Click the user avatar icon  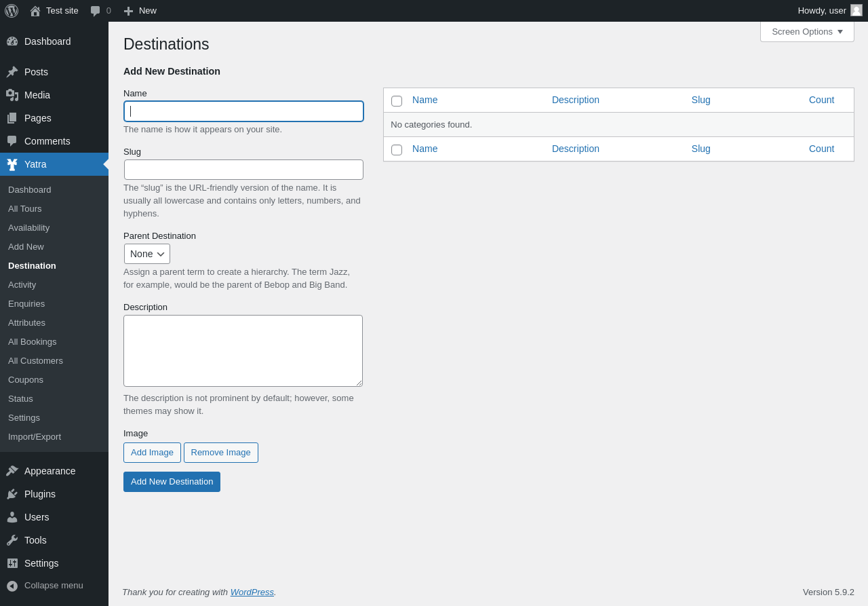(x=856, y=10)
